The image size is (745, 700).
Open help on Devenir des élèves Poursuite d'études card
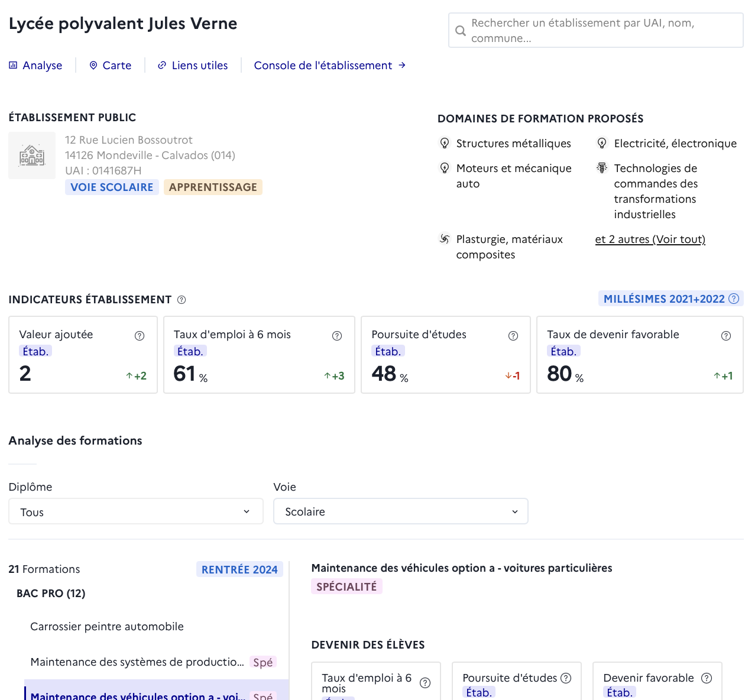[x=566, y=678]
